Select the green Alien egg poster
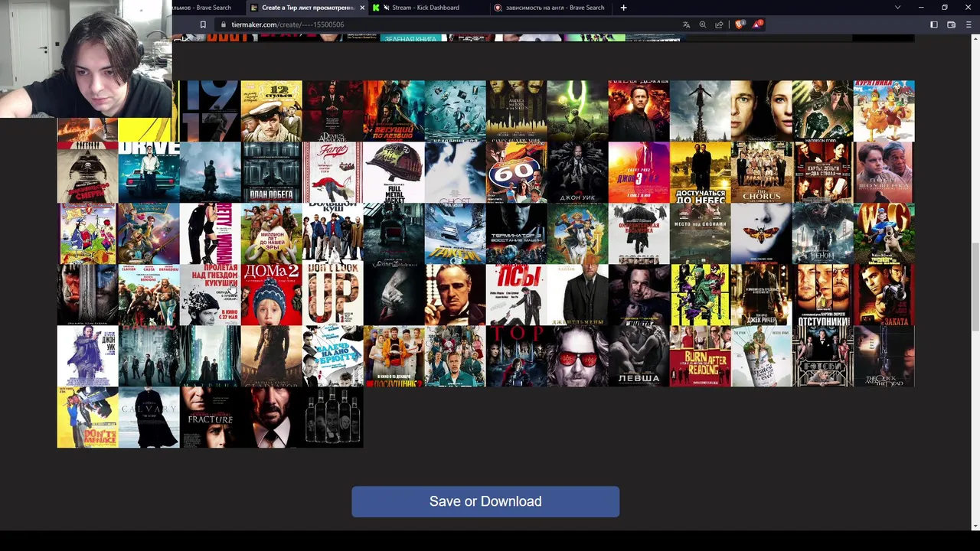This screenshot has height=551, width=980. [x=577, y=111]
